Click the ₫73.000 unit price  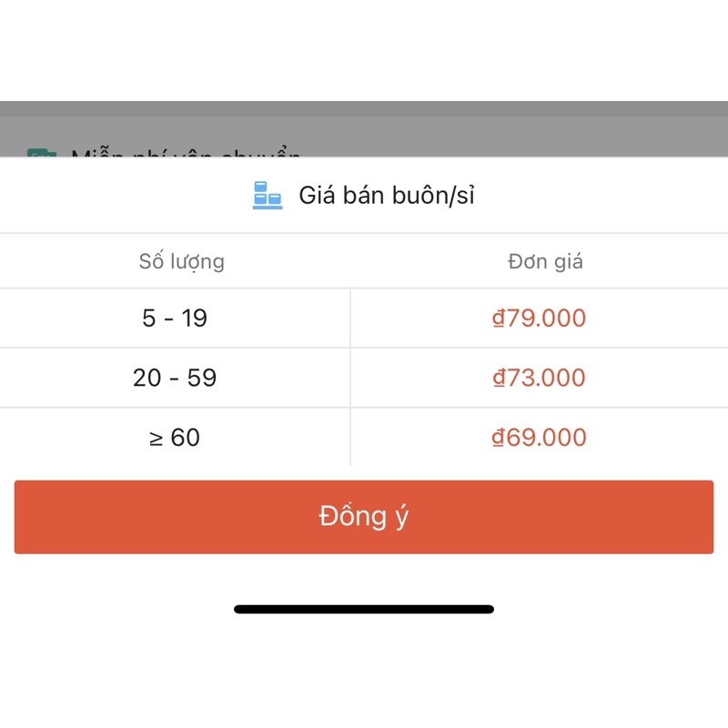tap(539, 378)
